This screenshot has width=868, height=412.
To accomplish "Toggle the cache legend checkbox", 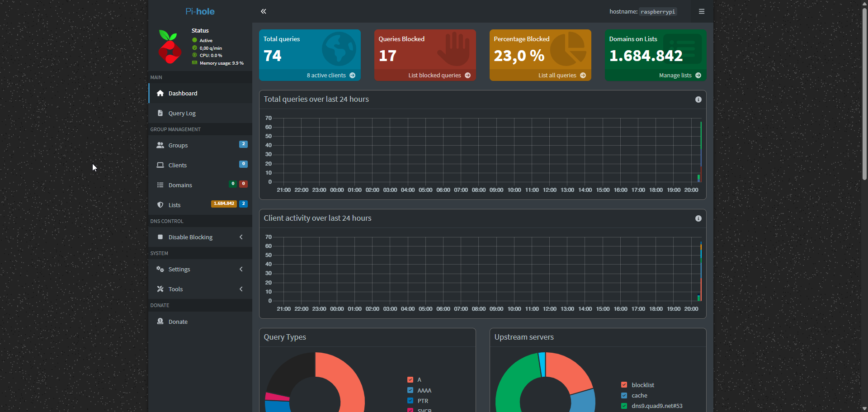I will [624, 396].
